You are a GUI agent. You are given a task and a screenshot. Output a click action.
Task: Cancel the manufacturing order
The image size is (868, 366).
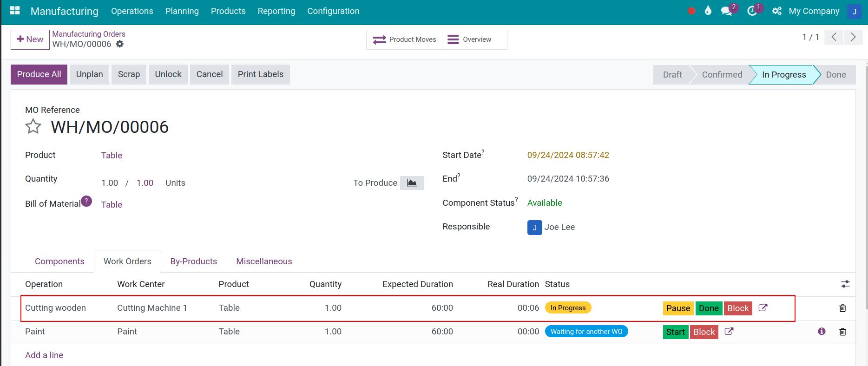tap(210, 74)
